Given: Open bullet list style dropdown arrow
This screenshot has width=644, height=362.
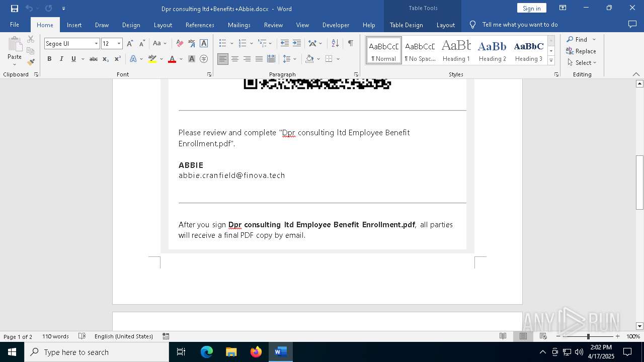Looking at the screenshot, I should [231, 43].
